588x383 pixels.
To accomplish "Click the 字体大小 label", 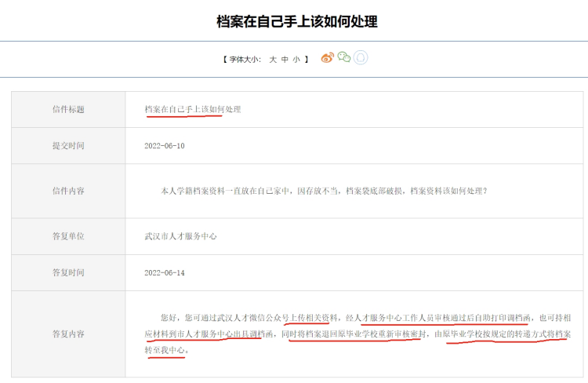I will (x=245, y=60).
